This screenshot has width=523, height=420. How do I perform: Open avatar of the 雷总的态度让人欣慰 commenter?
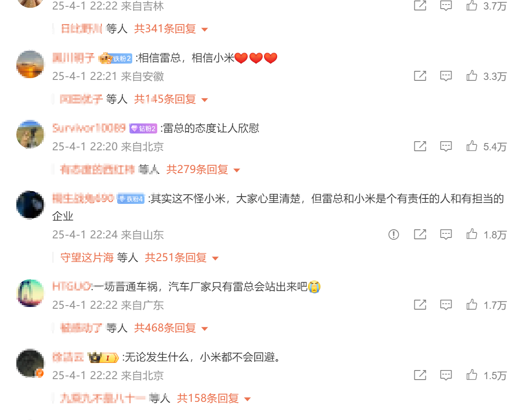[30, 134]
